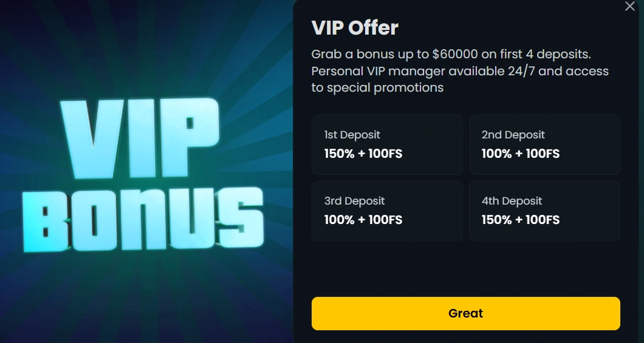Image resolution: width=644 pixels, height=343 pixels.
Task: Click the yellow Great button
Action: coord(465,313)
